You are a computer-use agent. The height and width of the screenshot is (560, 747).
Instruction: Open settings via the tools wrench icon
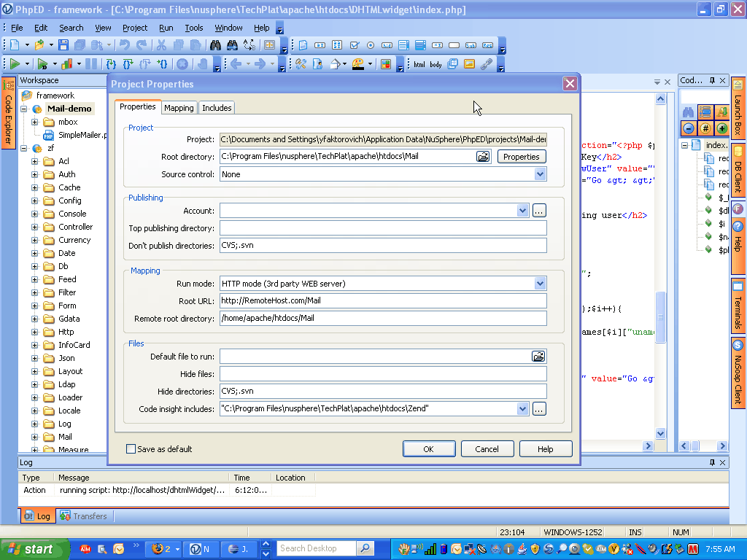pos(301,64)
